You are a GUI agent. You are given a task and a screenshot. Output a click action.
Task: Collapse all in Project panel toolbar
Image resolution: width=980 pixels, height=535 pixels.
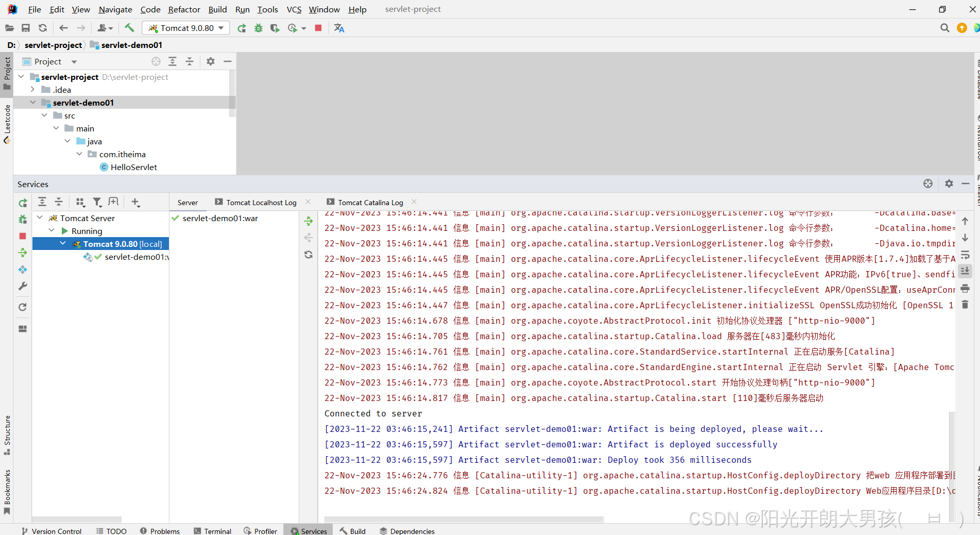click(x=190, y=61)
